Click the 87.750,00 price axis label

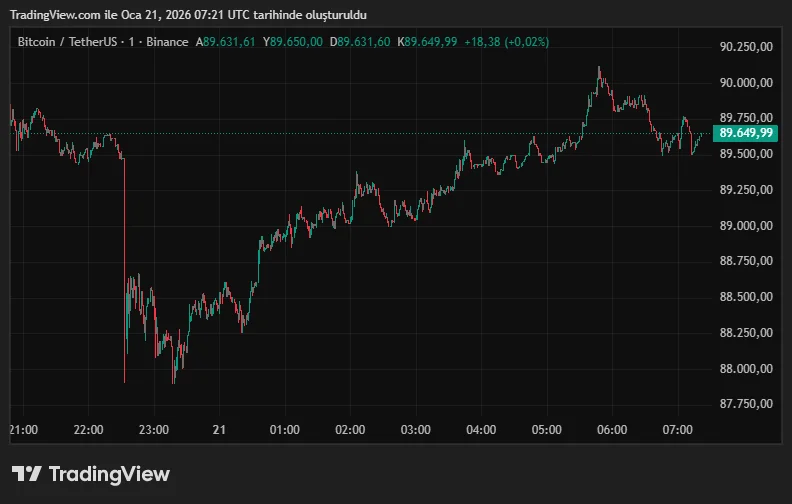(x=746, y=404)
